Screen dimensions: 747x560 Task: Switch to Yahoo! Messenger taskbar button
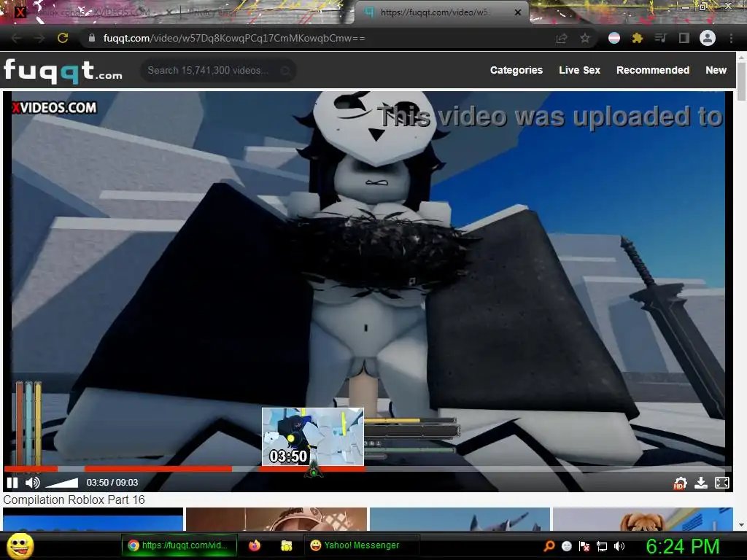(x=361, y=545)
